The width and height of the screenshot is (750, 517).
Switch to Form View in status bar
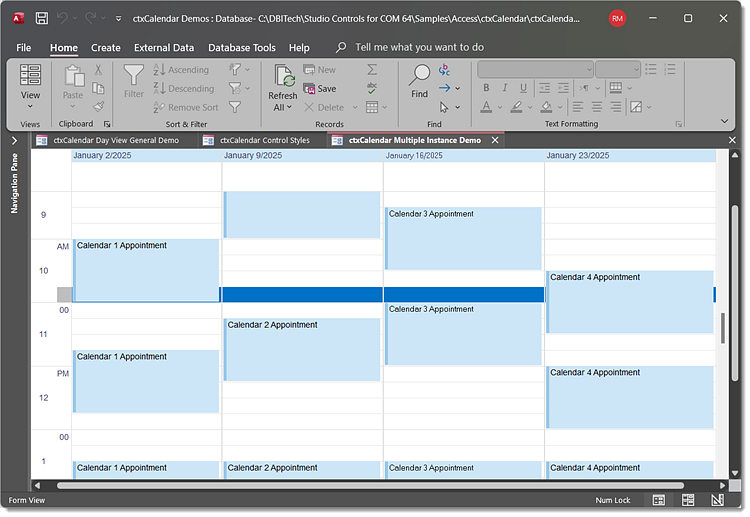pyautogui.click(x=659, y=500)
